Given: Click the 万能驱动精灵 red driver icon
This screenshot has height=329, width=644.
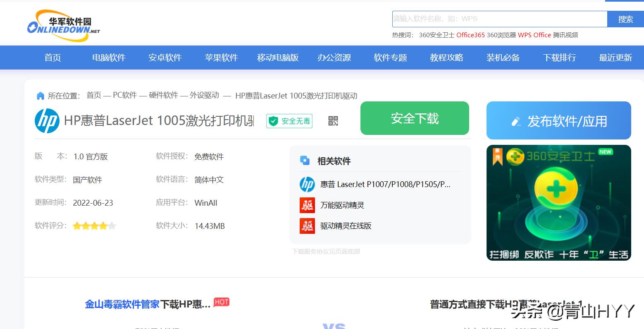Looking at the screenshot, I should point(307,205).
